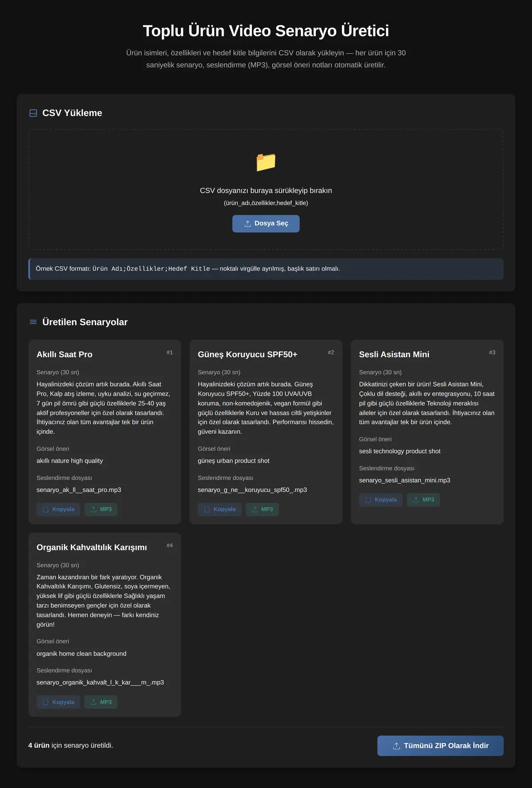The height and width of the screenshot is (788, 532).
Task: Click visual suggestion 'sesli technology product shot'
Action: click(x=400, y=451)
